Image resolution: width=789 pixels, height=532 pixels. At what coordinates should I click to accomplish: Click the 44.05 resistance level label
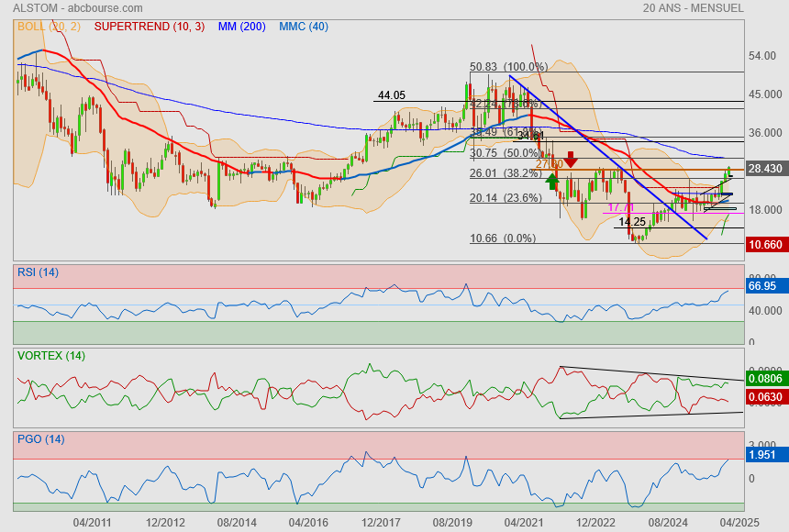(392, 95)
